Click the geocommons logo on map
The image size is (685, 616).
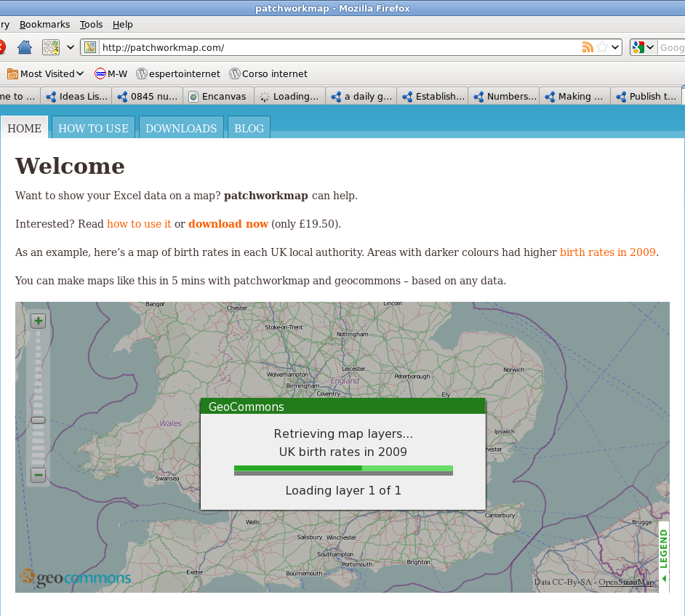tap(76, 578)
